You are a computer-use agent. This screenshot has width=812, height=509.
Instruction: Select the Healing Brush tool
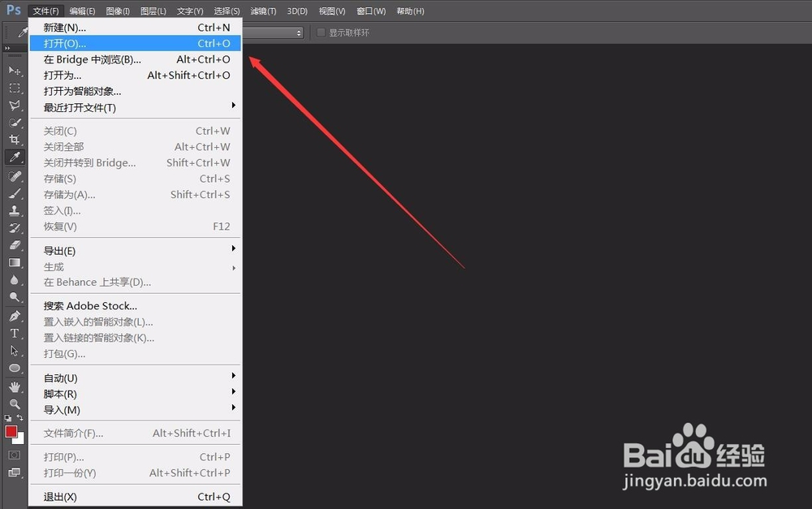(x=15, y=176)
